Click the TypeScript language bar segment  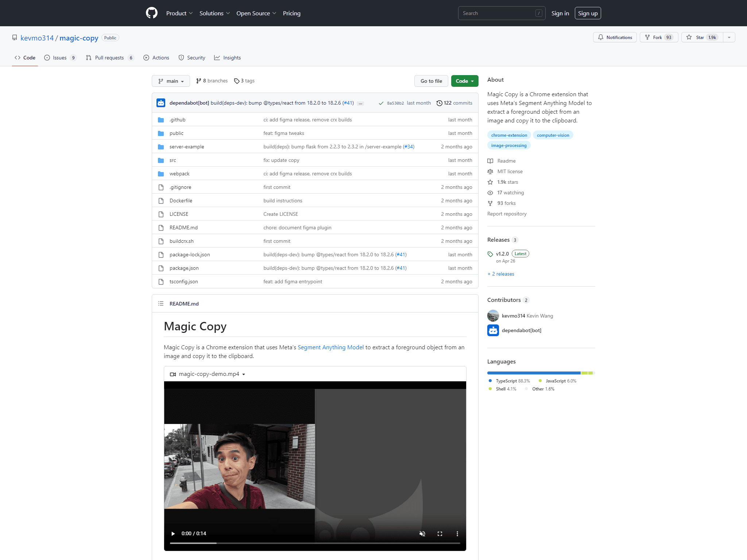(534, 373)
